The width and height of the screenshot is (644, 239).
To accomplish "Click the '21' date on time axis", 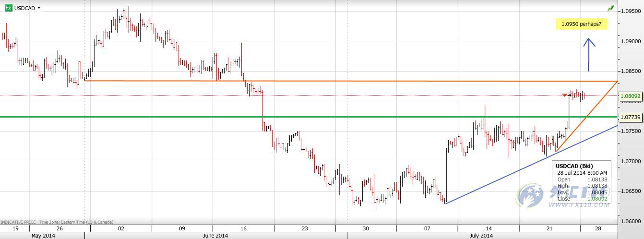I will tap(549, 228).
